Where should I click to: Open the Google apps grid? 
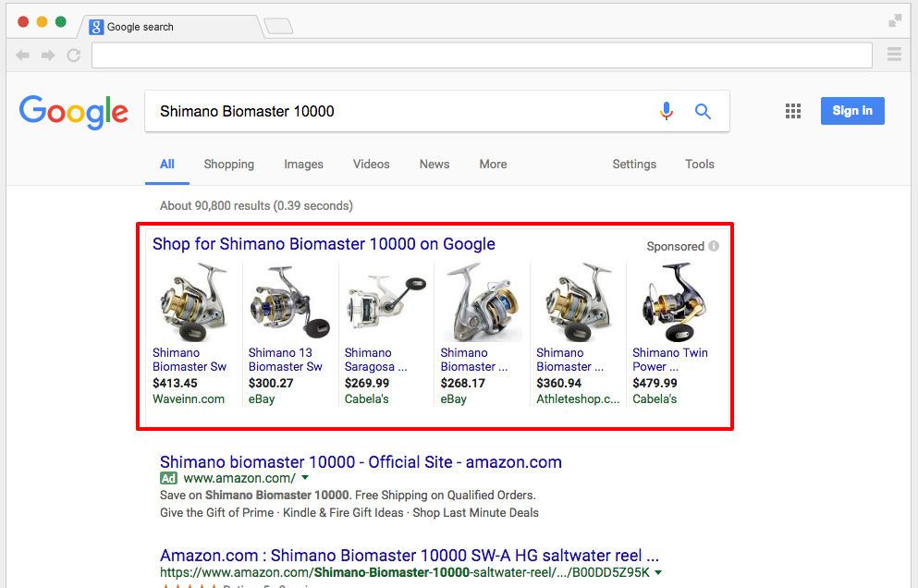(x=792, y=111)
